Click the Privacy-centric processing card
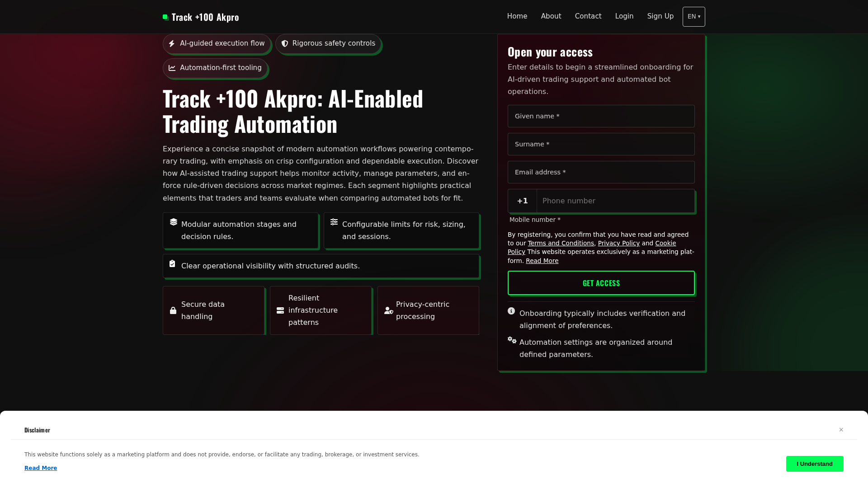Viewport: 868px width, 488px height. click(428, 310)
